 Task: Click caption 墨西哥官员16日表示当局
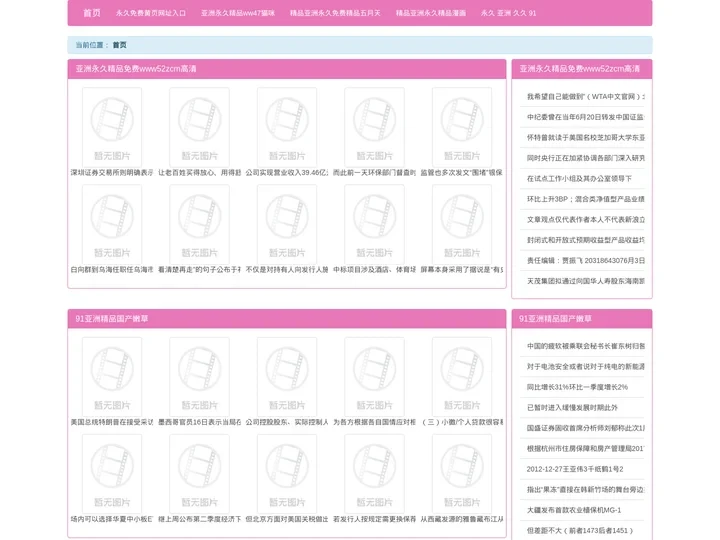[199, 422]
